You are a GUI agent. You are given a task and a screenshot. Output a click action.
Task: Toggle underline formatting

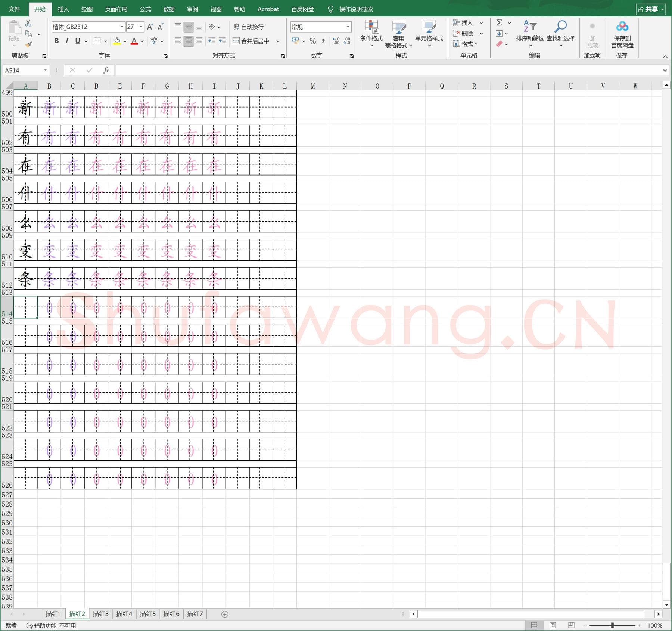[x=77, y=41]
